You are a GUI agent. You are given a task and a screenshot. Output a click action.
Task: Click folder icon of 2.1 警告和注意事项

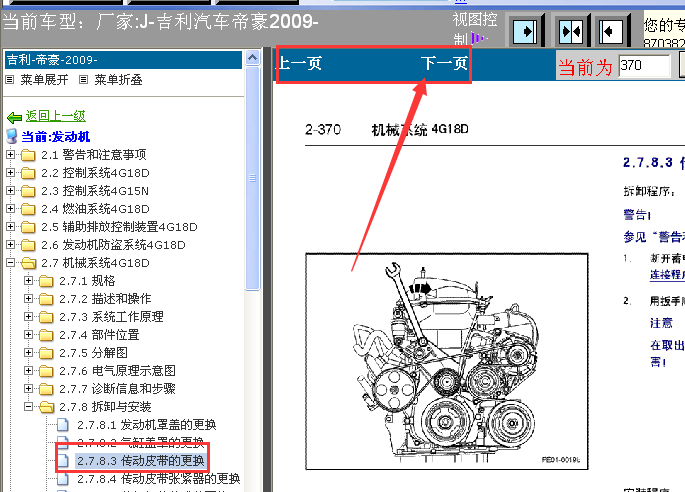28,155
